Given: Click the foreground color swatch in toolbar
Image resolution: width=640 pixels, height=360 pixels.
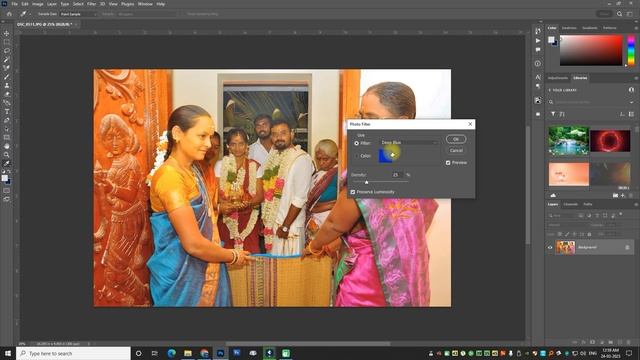Looking at the screenshot, I should (x=4, y=178).
